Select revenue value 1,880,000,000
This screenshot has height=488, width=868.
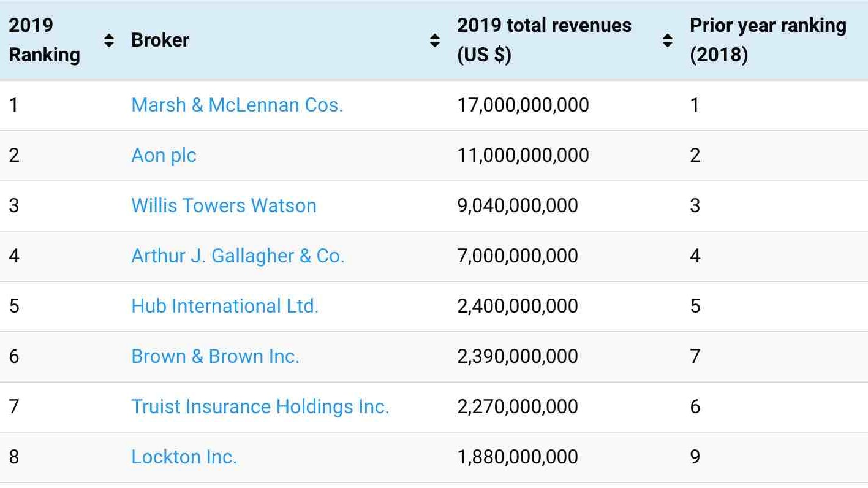(x=518, y=457)
